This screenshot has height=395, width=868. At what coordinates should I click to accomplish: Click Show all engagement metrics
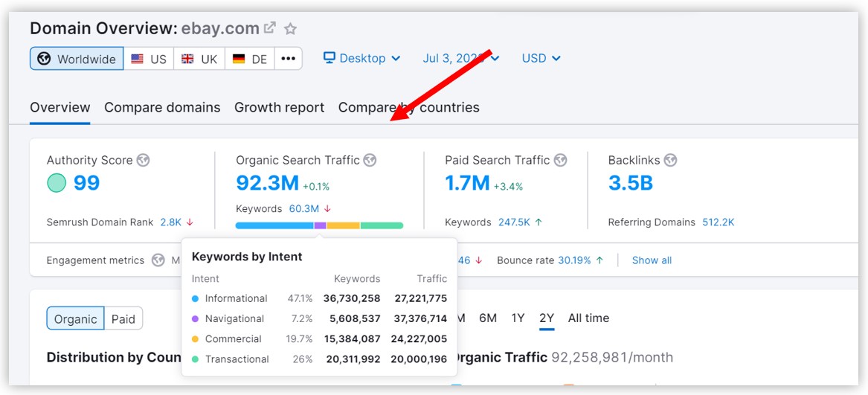[x=652, y=260]
